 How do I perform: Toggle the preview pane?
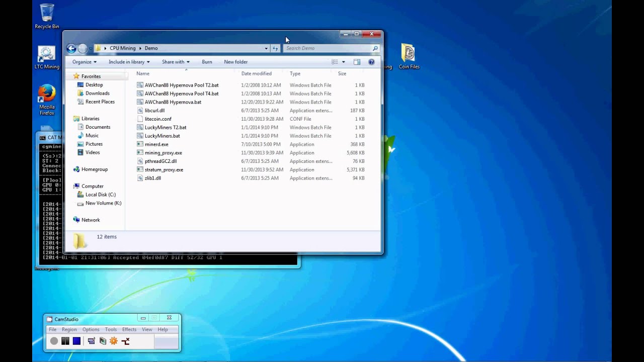pos(357,62)
